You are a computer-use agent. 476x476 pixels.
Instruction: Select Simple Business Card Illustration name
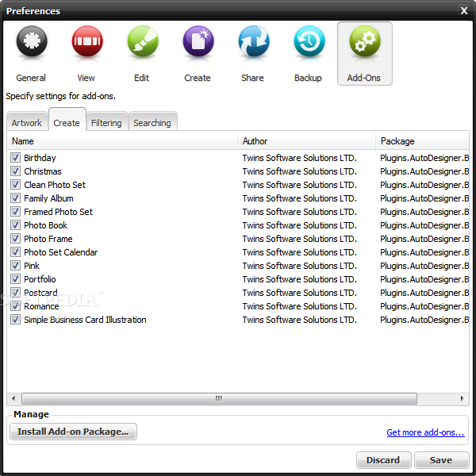coord(85,320)
